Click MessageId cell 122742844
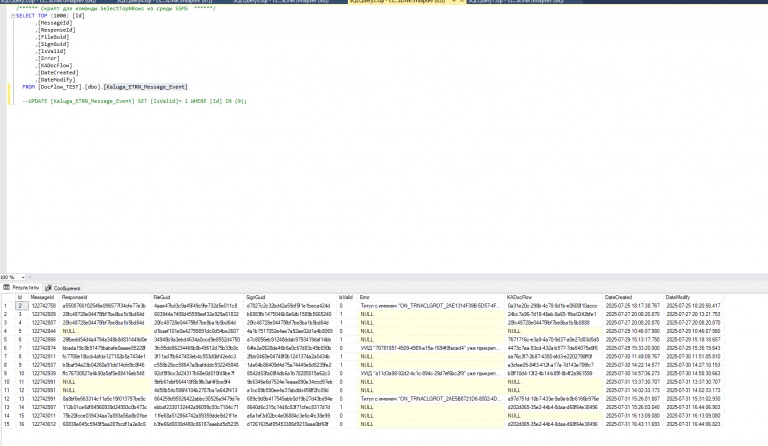Screen dimensions: 768x446 coord(44,331)
